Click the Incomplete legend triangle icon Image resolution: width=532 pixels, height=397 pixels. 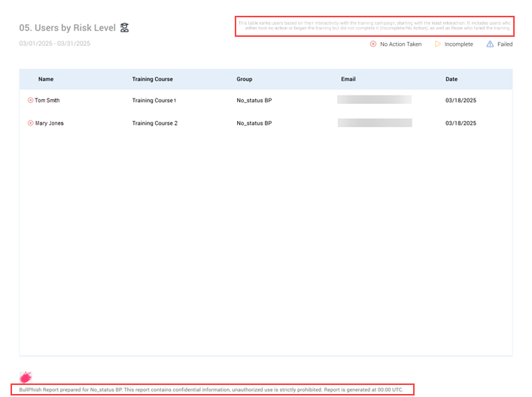click(x=438, y=44)
